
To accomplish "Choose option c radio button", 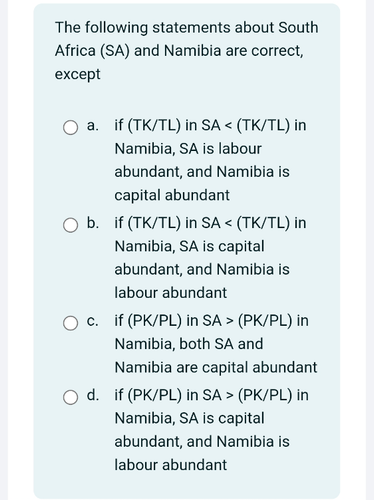I will 70,323.
